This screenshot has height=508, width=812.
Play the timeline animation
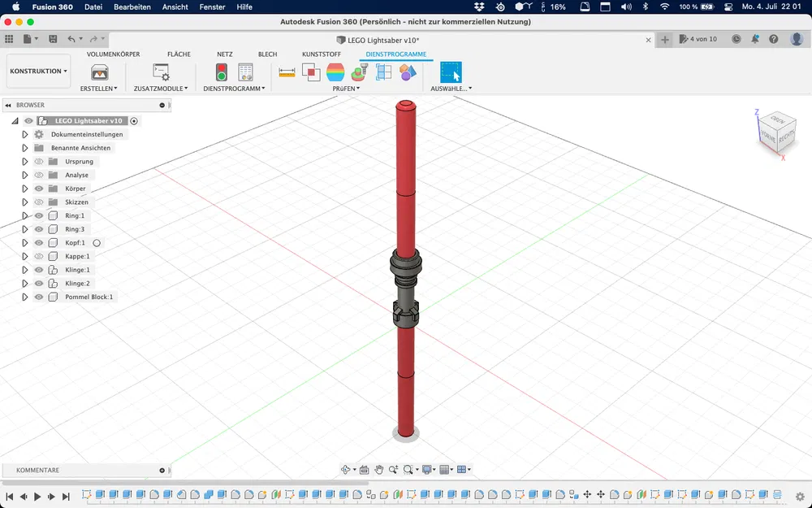click(x=37, y=496)
